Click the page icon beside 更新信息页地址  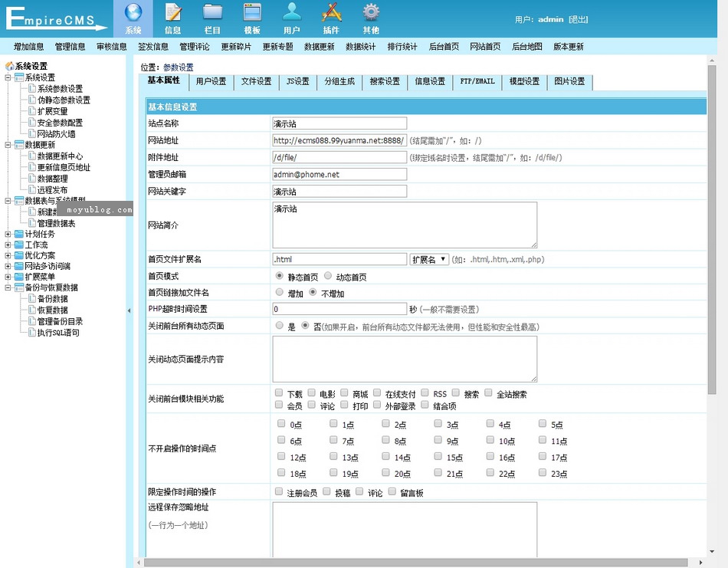coord(32,167)
